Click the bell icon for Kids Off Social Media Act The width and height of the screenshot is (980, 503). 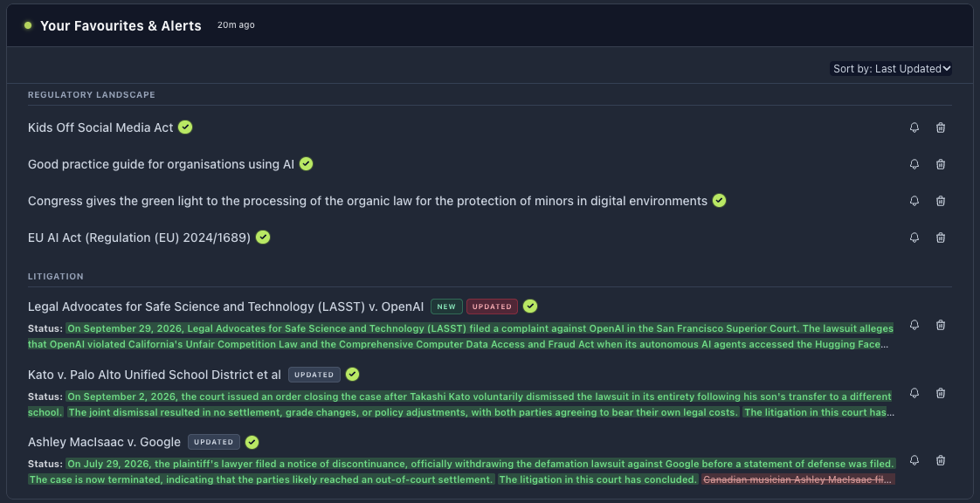[x=914, y=127]
